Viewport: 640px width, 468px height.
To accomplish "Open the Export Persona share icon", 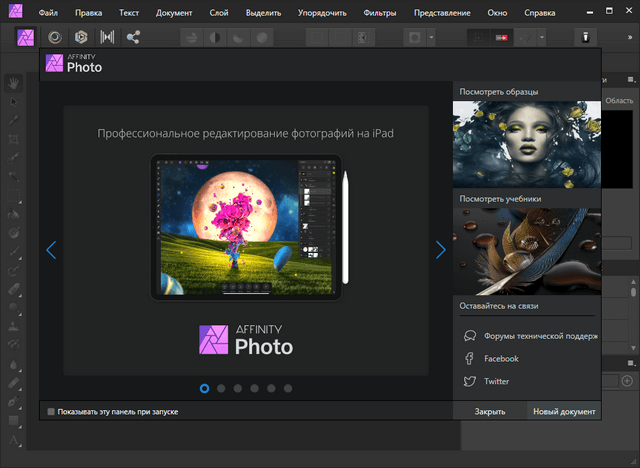I will [x=133, y=37].
